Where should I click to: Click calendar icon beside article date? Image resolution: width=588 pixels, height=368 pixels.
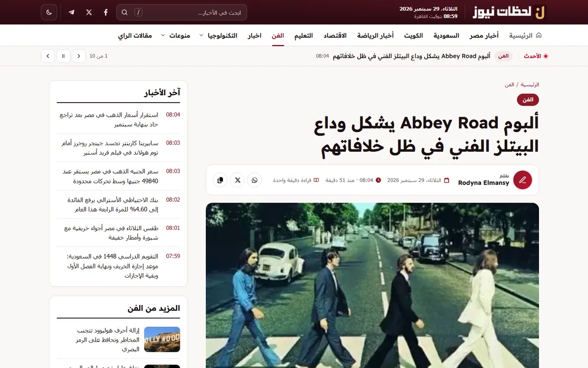click(x=446, y=180)
